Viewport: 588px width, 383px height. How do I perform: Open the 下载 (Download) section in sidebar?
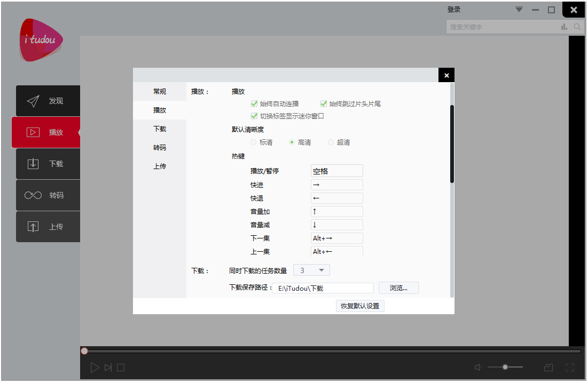click(48, 164)
